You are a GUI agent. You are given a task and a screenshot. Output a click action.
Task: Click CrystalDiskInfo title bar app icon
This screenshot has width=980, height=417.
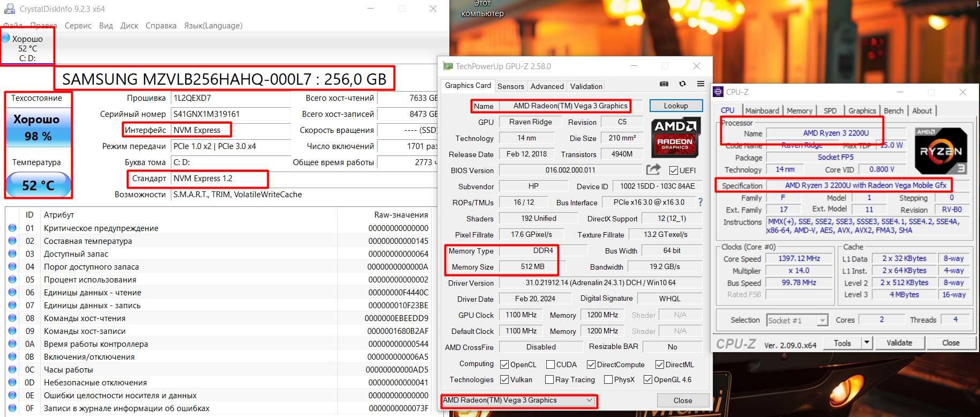(x=9, y=9)
